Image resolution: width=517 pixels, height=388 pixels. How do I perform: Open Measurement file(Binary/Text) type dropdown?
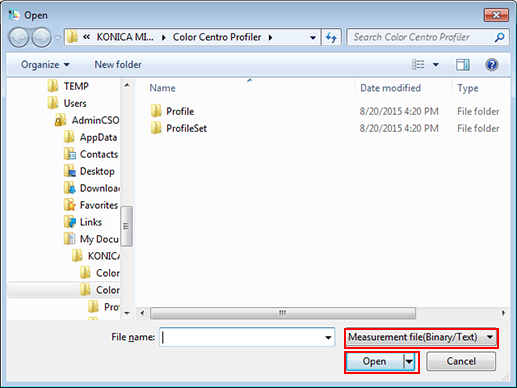(x=421, y=337)
